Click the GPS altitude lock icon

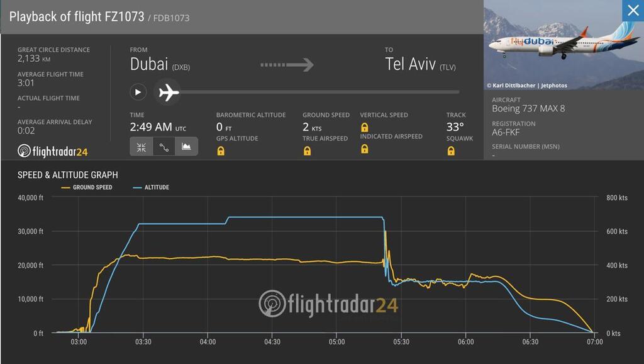click(221, 151)
